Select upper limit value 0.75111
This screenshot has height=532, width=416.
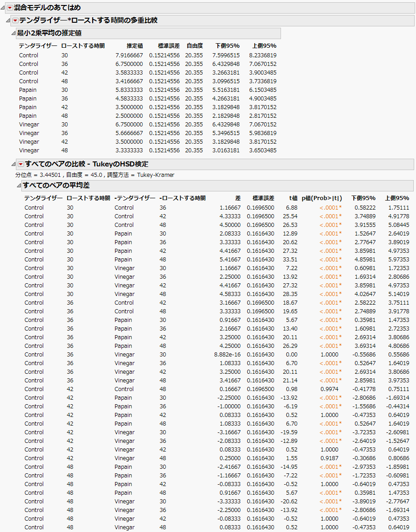pyautogui.click(x=398, y=389)
